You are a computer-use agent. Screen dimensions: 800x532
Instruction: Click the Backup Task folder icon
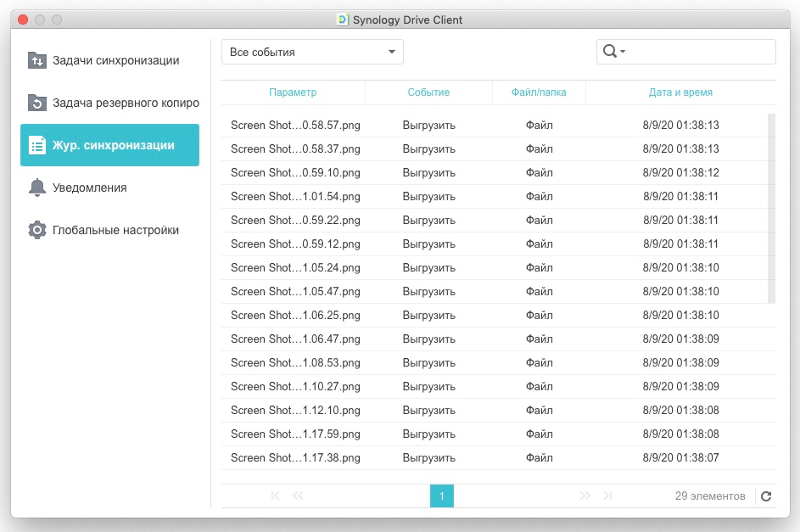coord(36,103)
